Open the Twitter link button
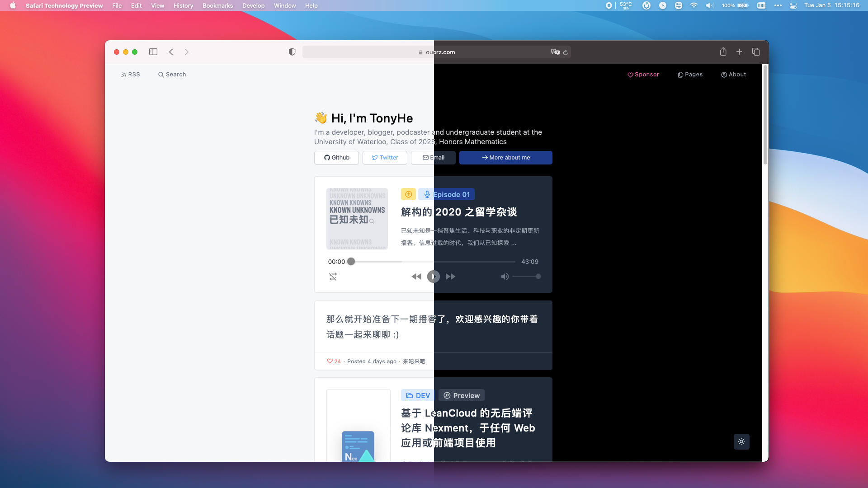The width and height of the screenshot is (868, 488). (385, 158)
